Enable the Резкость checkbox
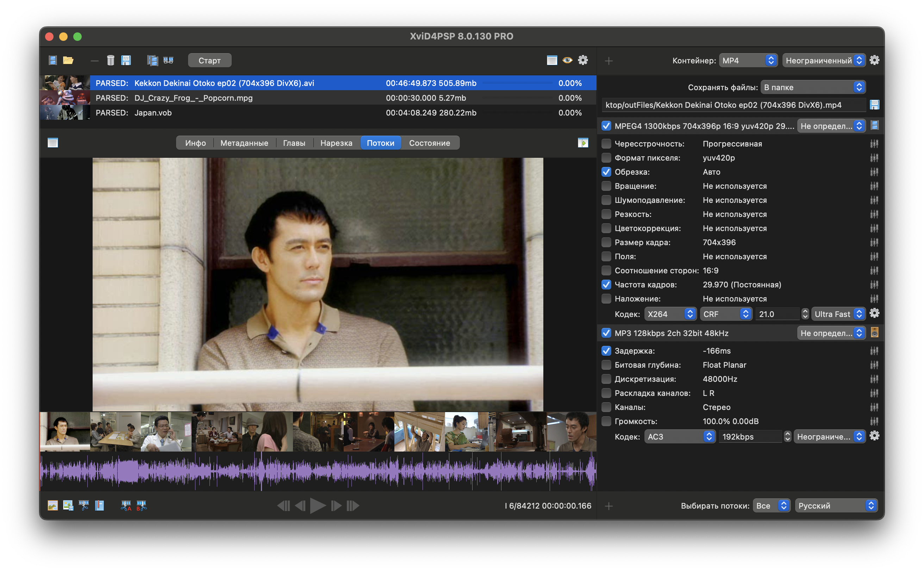This screenshot has height=572, width=924. pos(606,214)
